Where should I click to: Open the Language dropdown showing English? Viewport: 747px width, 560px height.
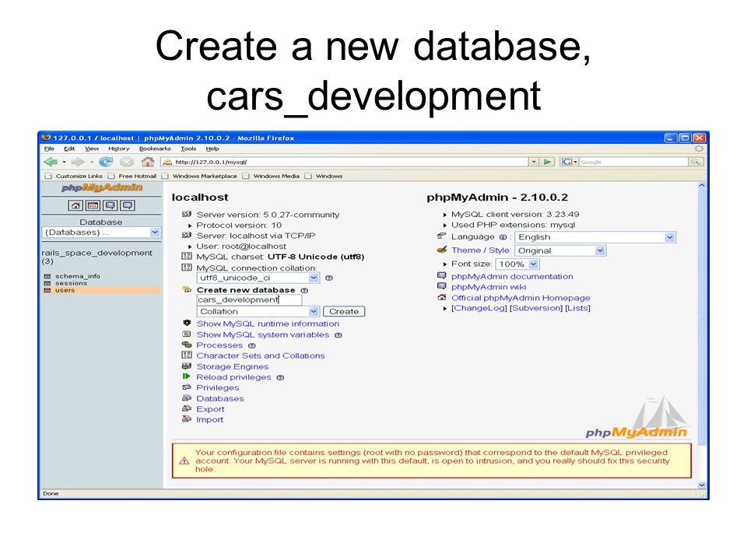point(595,237)
